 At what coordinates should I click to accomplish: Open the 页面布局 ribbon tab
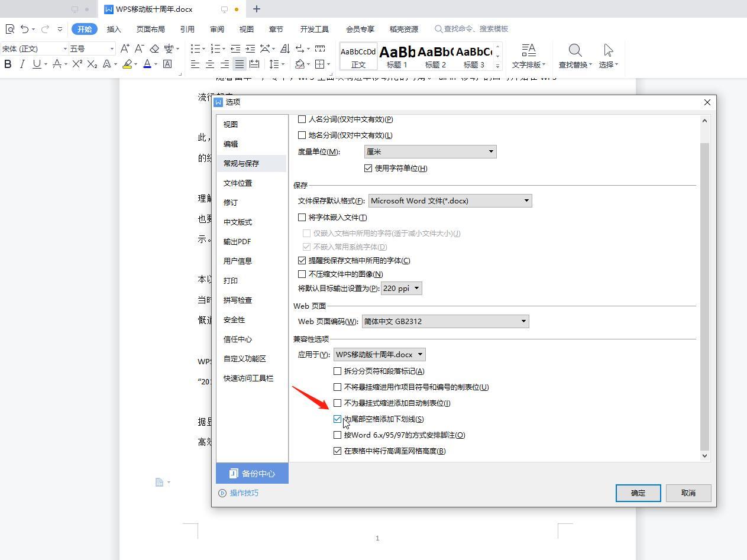coord(151,29)
